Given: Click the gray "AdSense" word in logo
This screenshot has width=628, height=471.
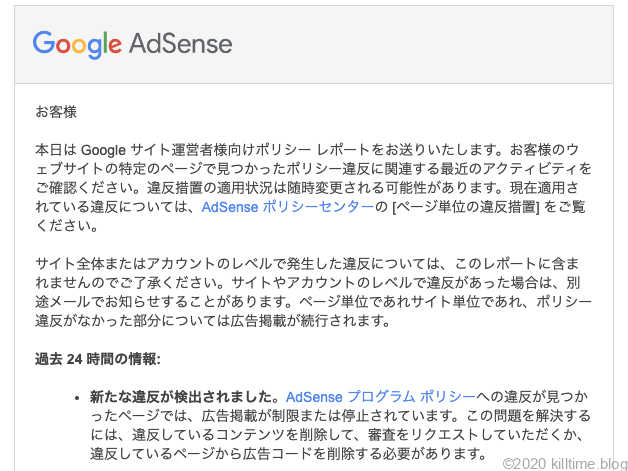Looking at the screenshot, I should [180, 44].
